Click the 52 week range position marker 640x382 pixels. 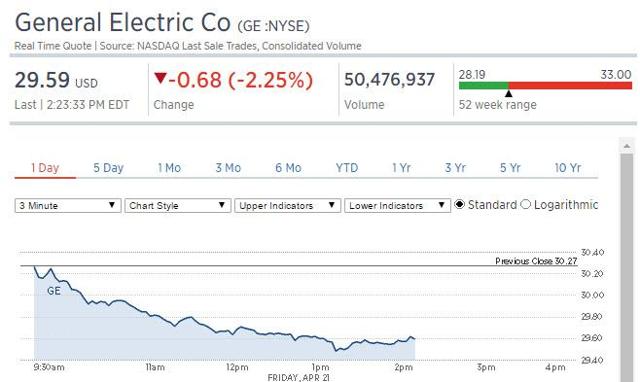[509, 93]
